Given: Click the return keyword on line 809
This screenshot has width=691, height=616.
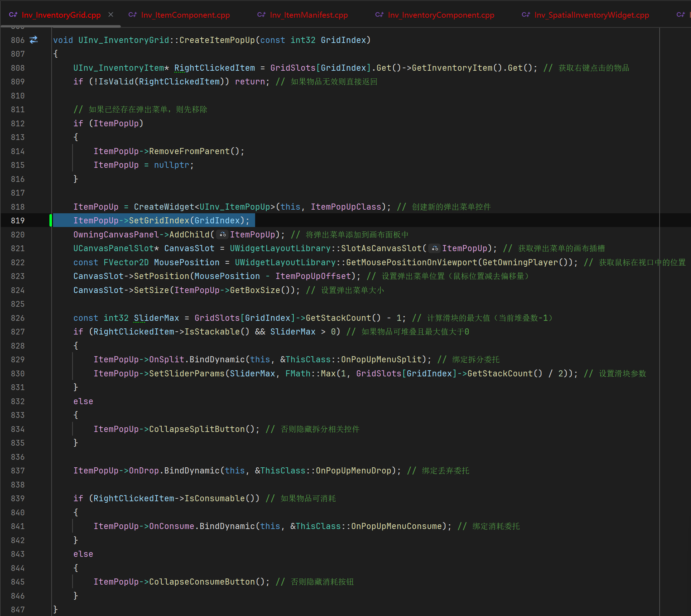Looking at the screenshot, I should pos(250,82).
